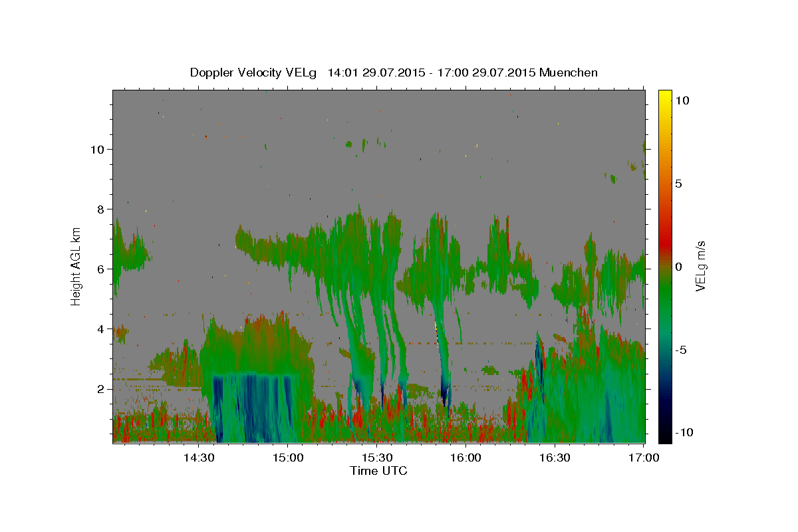
Task: Click the height axis label '2'
Action: pos(101,389)
